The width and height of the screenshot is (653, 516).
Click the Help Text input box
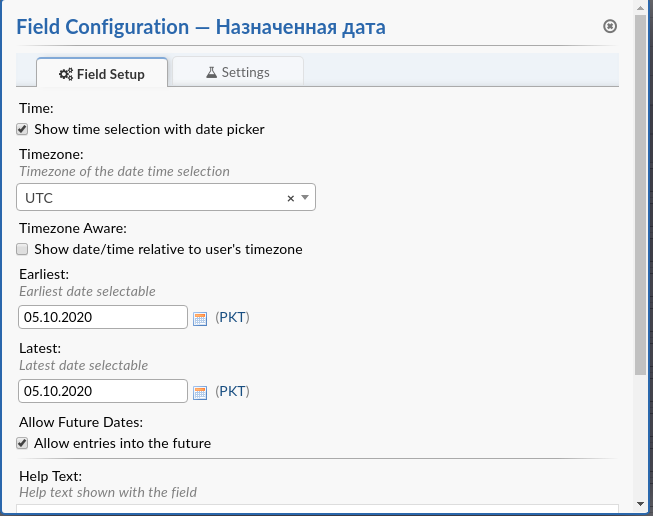tap(317, 509)
